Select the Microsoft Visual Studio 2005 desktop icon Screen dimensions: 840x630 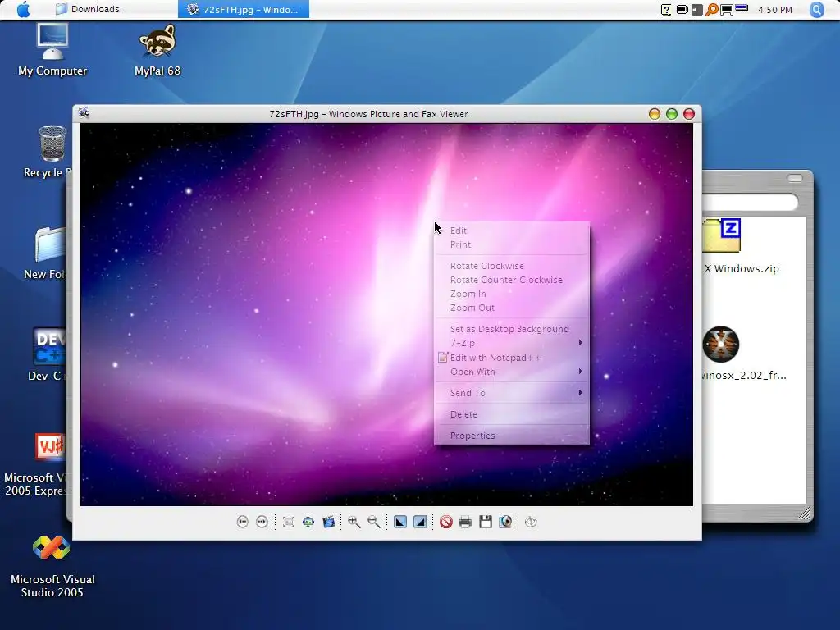[x=52, y=567]
